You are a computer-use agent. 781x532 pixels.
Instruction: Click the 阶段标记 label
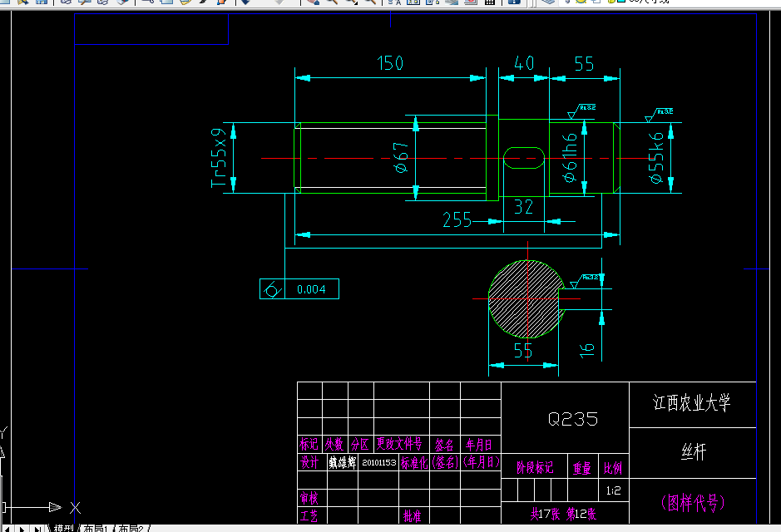(x=535, y=467)
